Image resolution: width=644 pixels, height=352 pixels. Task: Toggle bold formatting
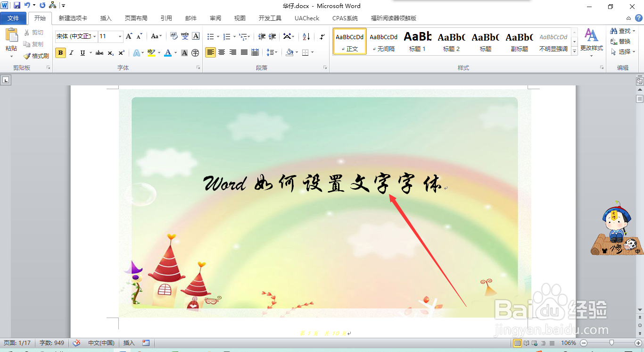pos(61,52)
